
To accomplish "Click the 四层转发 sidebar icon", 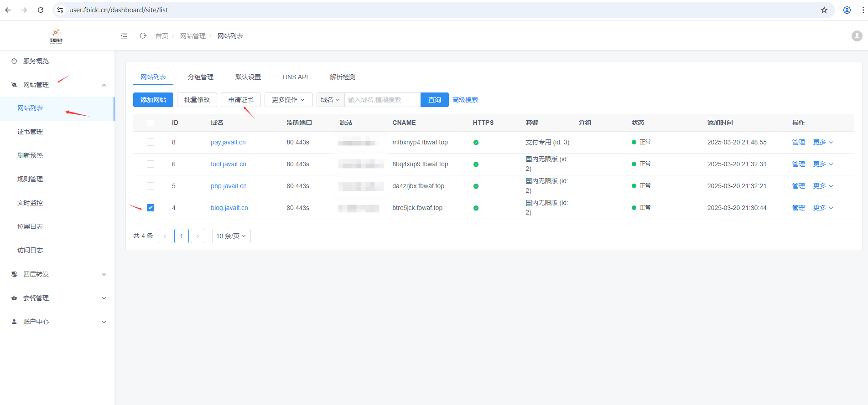I will point(14,274).
